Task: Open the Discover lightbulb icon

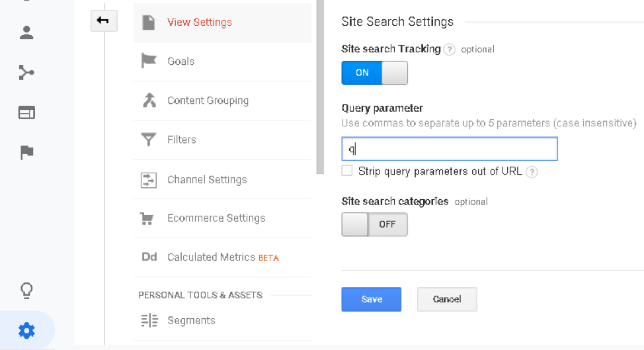Action: [26, 291]
